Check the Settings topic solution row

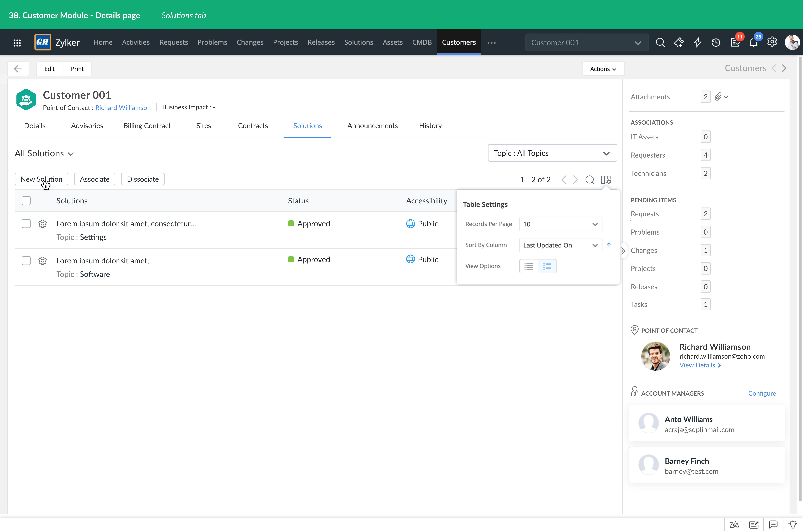coord(26,224)
